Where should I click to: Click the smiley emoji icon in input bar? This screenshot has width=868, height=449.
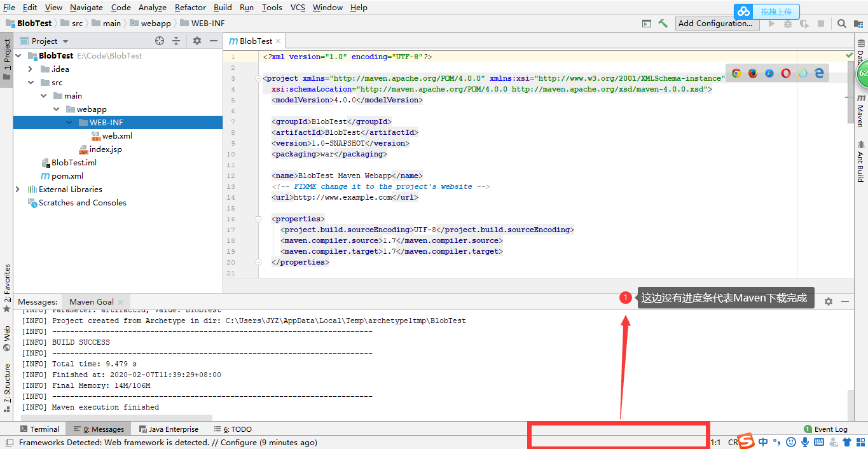tap(791, 442)
